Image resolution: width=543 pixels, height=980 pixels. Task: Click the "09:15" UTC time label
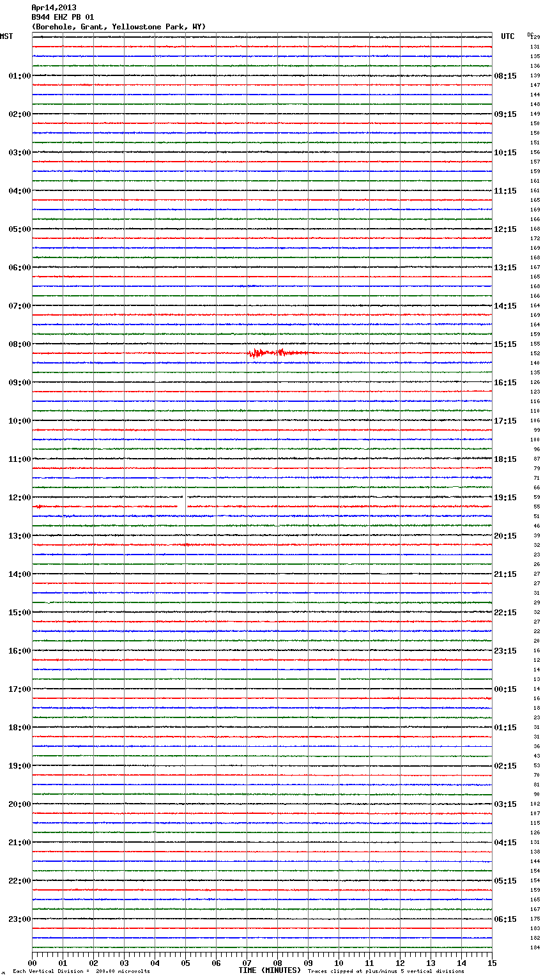pos(505,114)
